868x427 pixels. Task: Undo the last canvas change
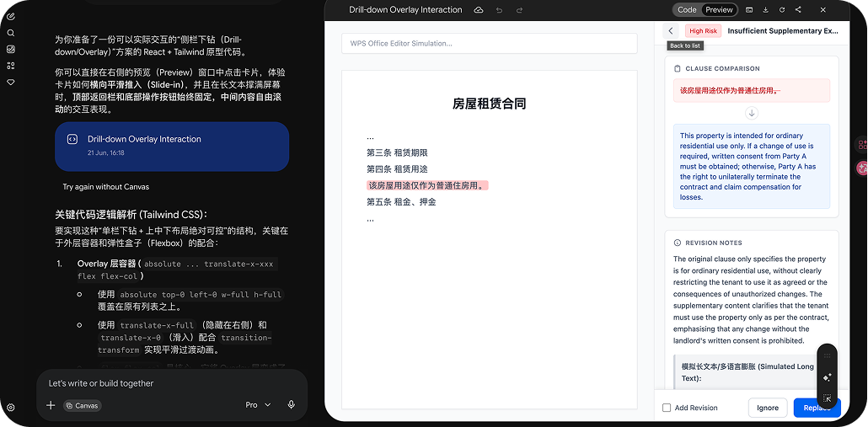tap(500, 10)
